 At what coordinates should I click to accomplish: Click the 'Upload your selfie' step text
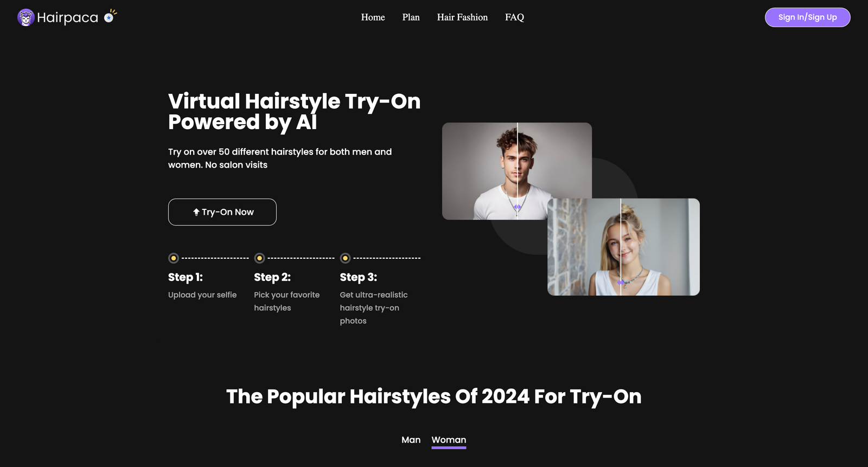(x=202, y=295)
